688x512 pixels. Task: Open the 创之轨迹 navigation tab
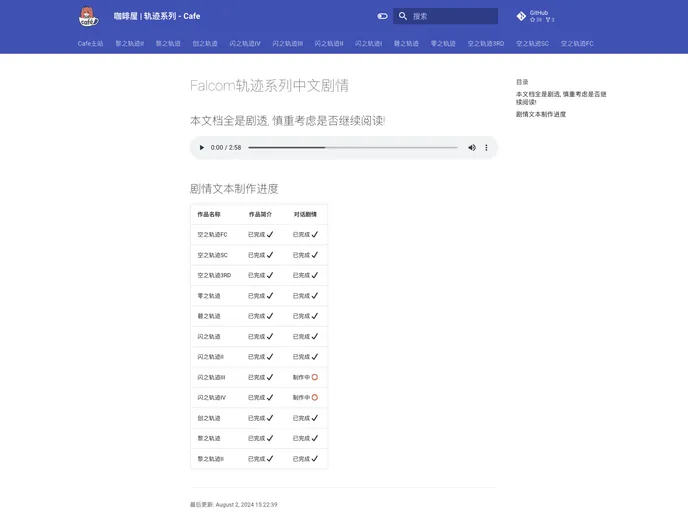click(x=205, y=43)
